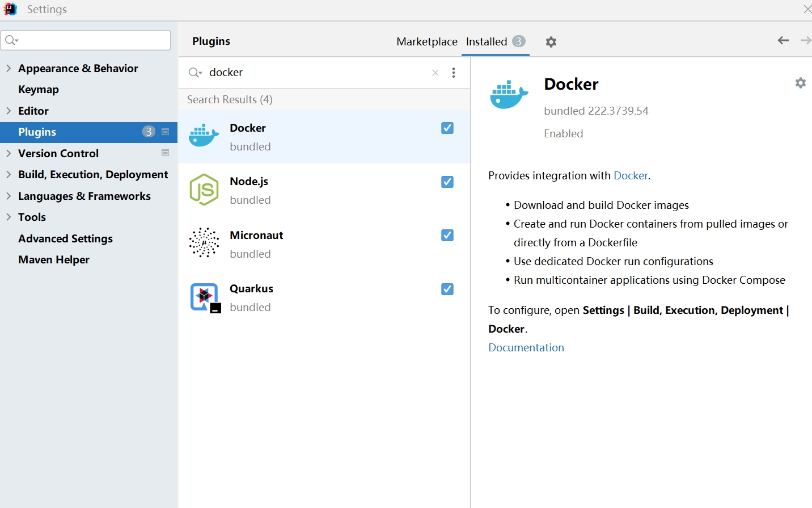The image size is (812, 508).
Task: Clear the docker search text
Action: click(x=435, y=73)
